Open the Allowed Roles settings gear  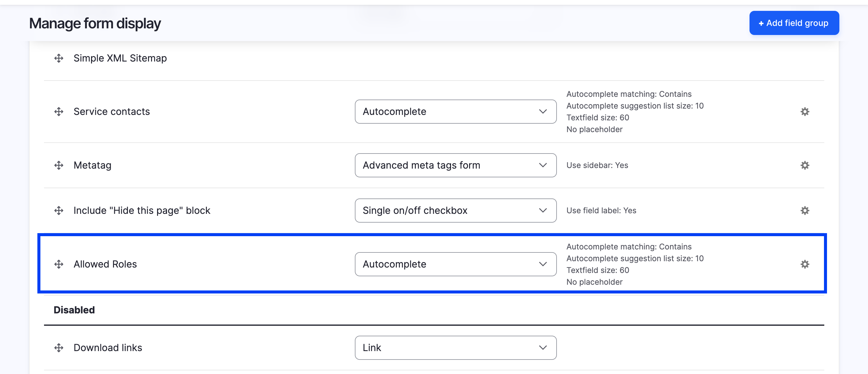(805, 264)
